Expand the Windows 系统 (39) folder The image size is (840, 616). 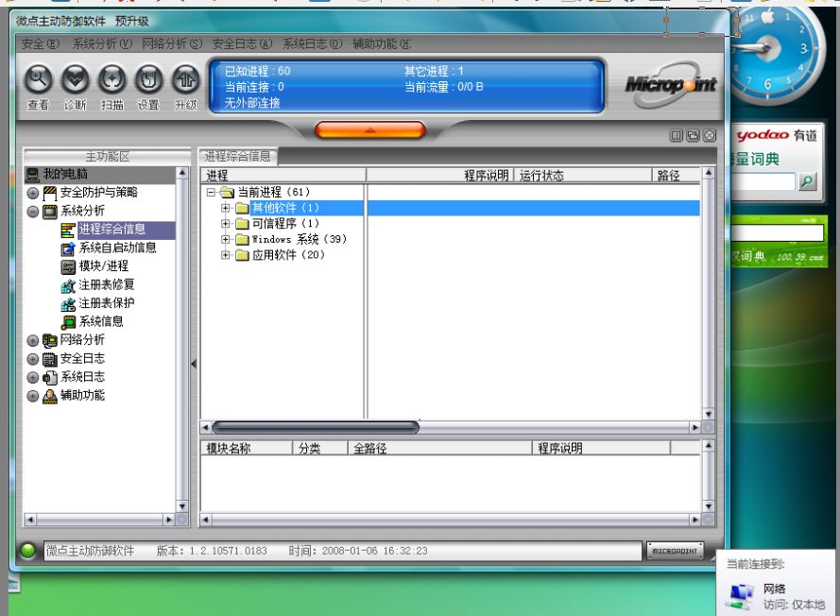click(x=226, y=239)
